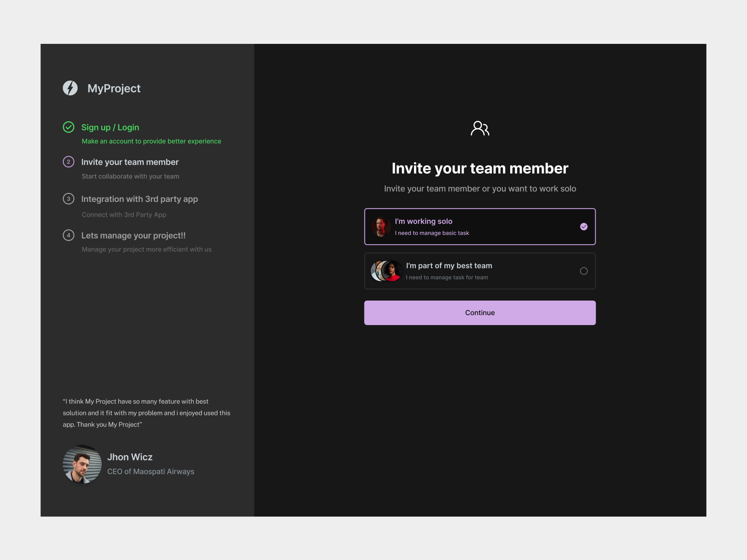Click the green checkmark beside Sign up / Login
The image size is (747, 560).
69,127
